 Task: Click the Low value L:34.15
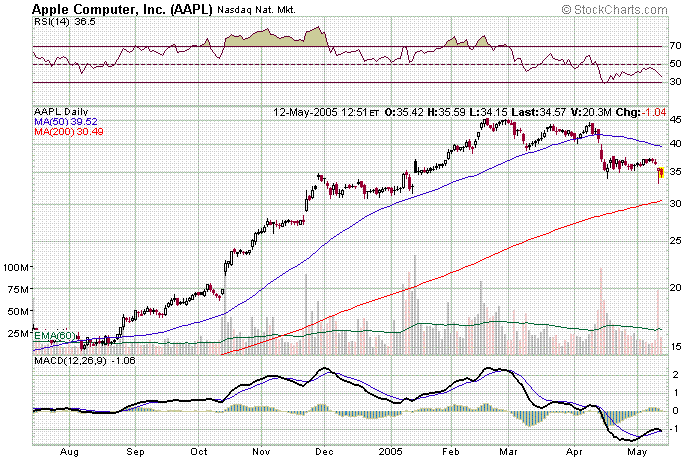(x=488, y=112)
